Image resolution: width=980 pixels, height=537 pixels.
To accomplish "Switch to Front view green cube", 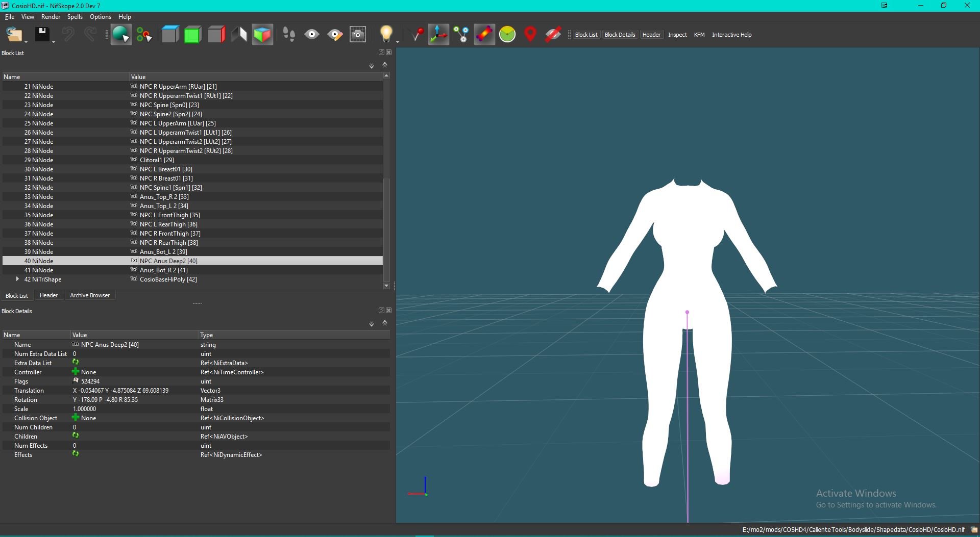I will click(x=192, y=35).
